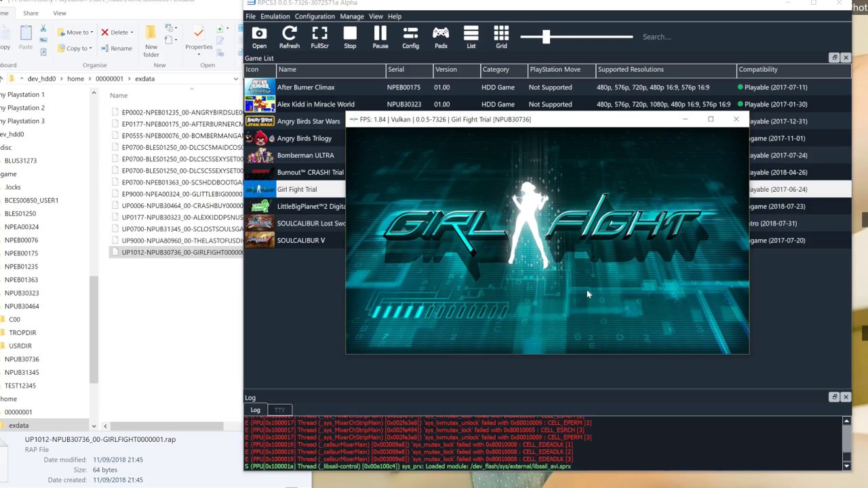Screen dimensions: 868x488
Task: Open the RPCS3 View menu
Action: (376, 16)
